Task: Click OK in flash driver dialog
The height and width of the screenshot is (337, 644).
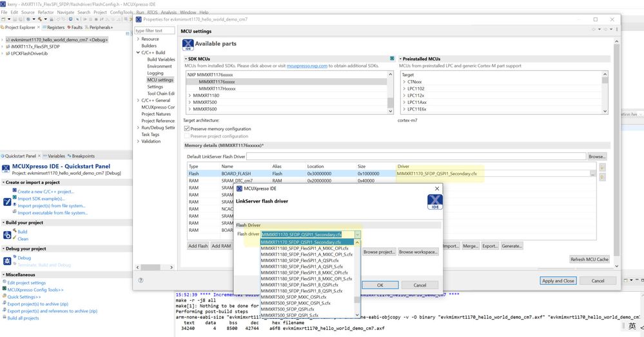Action: coord(380,285)
